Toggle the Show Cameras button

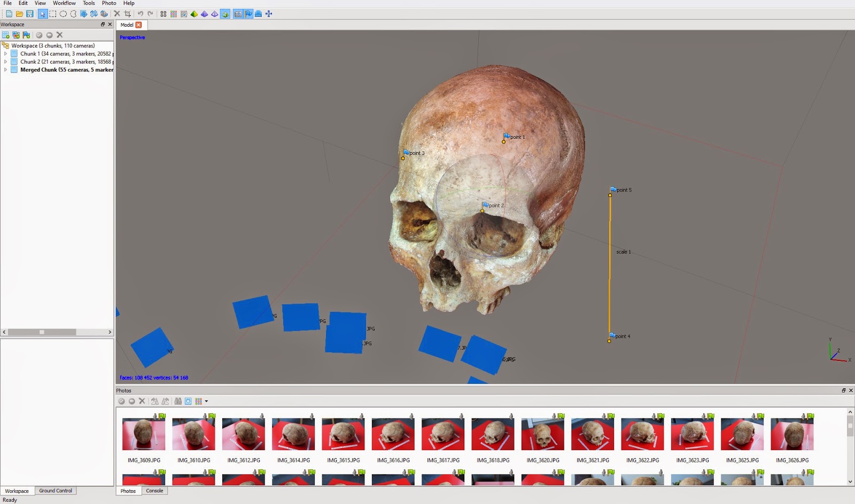click(238, 14)
